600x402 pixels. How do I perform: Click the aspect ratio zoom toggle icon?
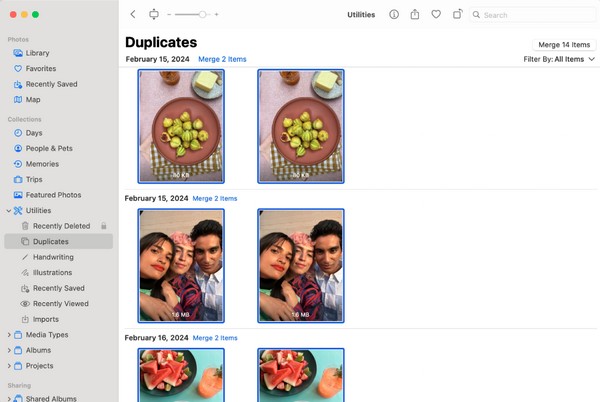pyautogui.click(x=153, y=15)
